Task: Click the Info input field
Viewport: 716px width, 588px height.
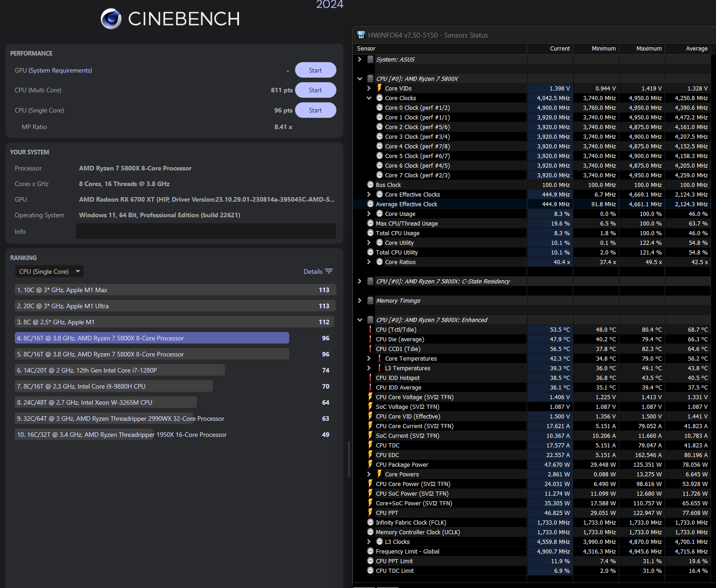Action: 205,231
